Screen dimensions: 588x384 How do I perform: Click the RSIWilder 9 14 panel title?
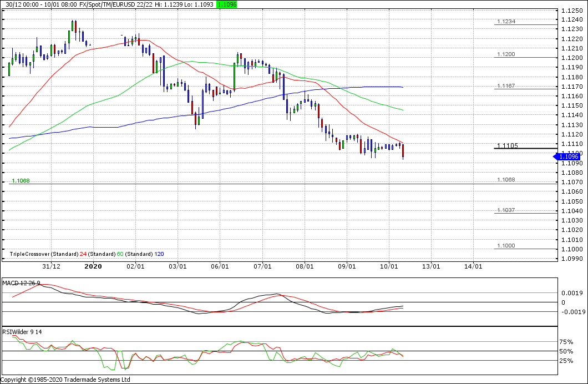[22, 332]
